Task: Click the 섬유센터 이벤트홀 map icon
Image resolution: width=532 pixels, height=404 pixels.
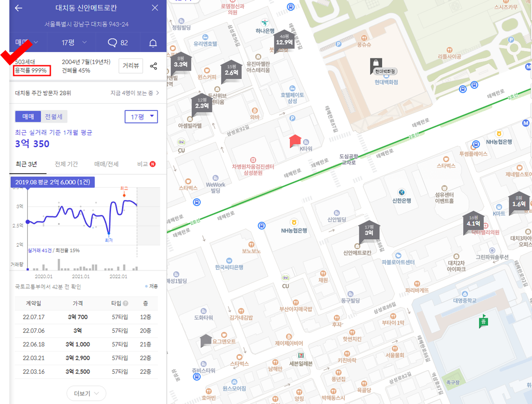Action: point(444,188)
